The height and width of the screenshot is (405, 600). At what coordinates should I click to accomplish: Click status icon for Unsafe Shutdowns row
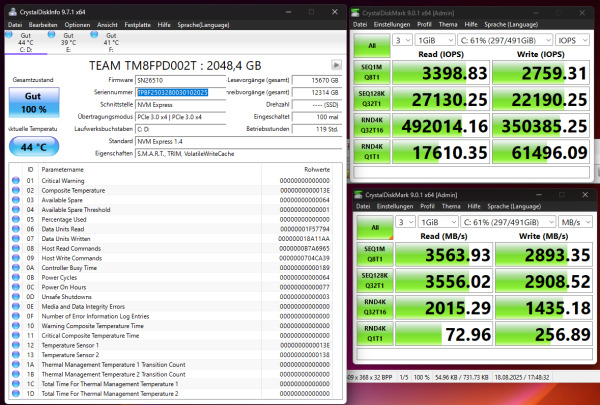(16, 297)
